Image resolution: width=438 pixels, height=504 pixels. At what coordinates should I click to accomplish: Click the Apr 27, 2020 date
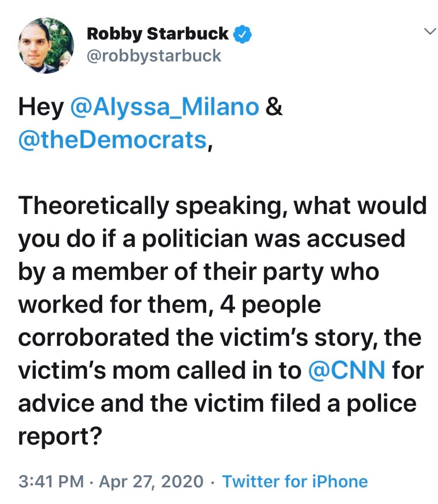click(x=151, y=481)
